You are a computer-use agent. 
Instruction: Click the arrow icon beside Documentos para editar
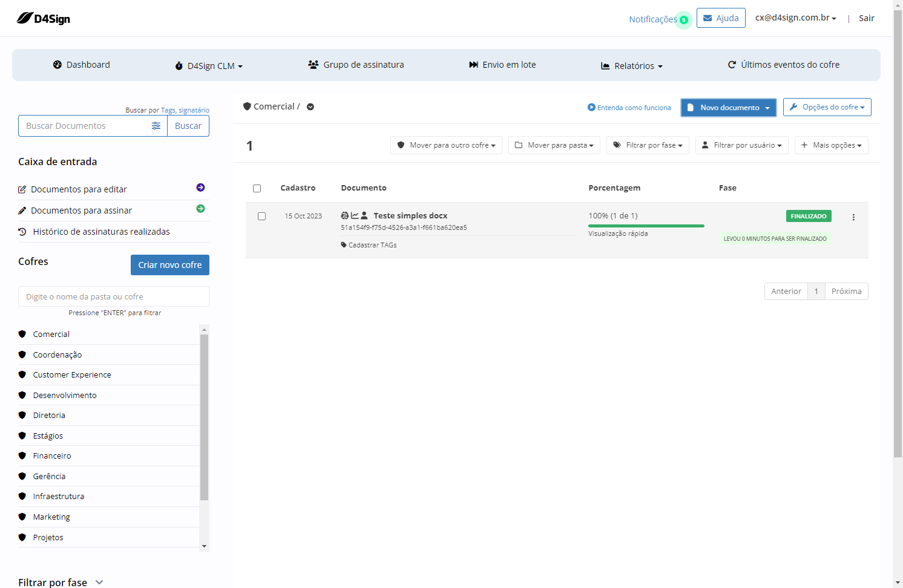coord(200,188)
